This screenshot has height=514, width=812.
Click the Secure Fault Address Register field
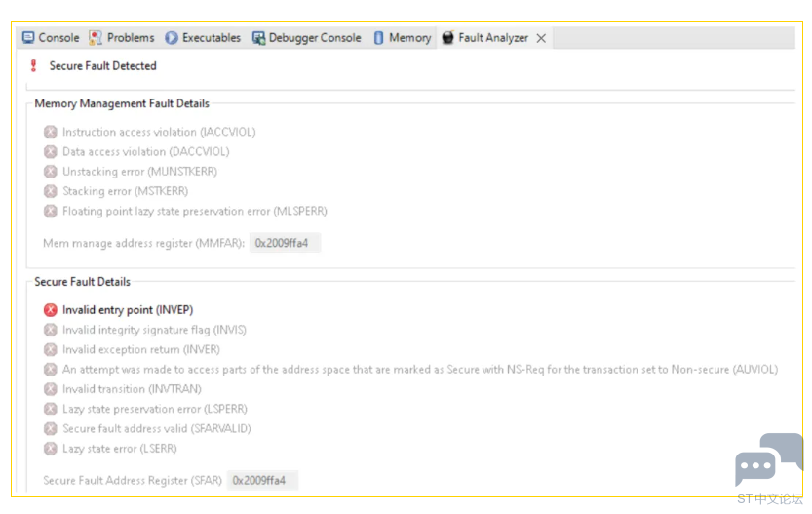262,481
